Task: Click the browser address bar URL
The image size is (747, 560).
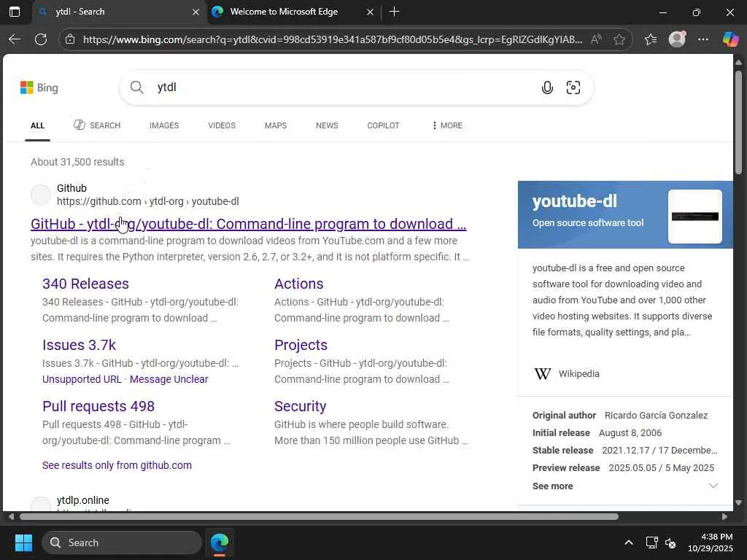Action: pos(332,39)
